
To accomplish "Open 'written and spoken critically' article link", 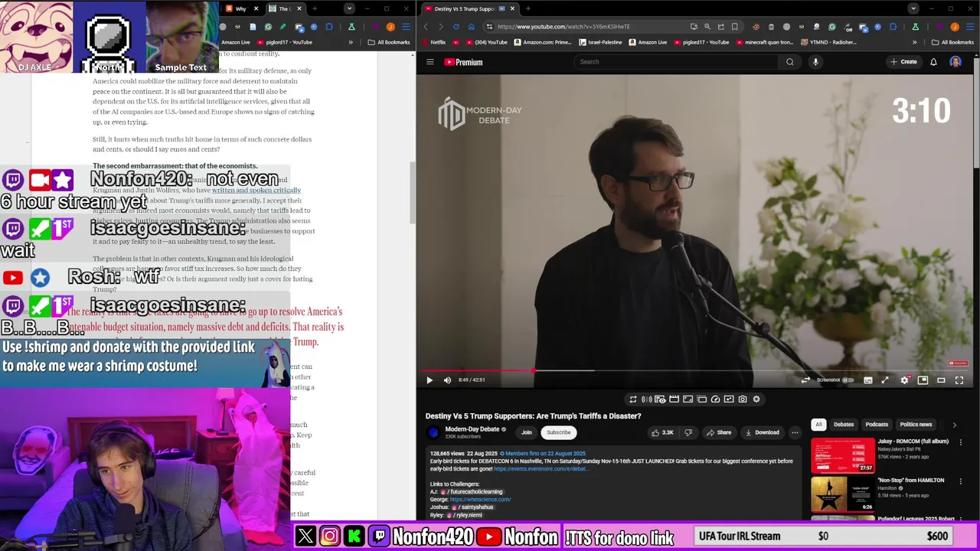I will click(x=256, y=191).
